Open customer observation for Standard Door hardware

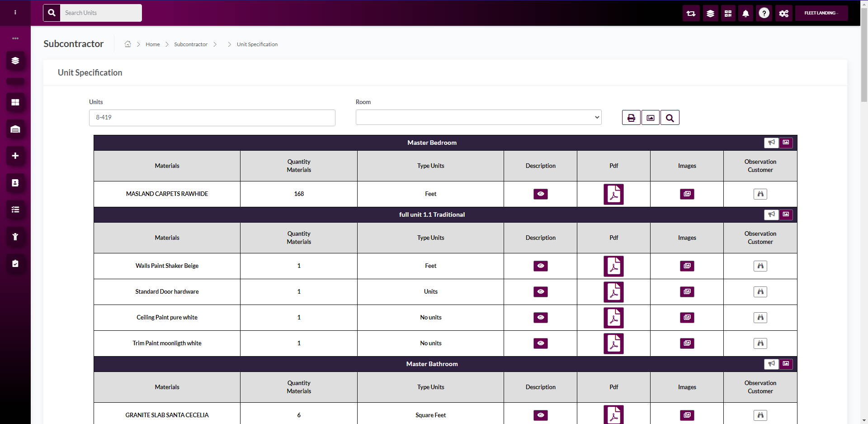pos(760,292)
